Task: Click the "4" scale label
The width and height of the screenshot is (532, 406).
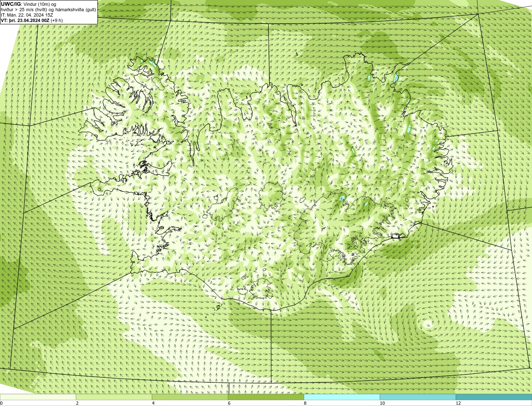Action: 153,403
